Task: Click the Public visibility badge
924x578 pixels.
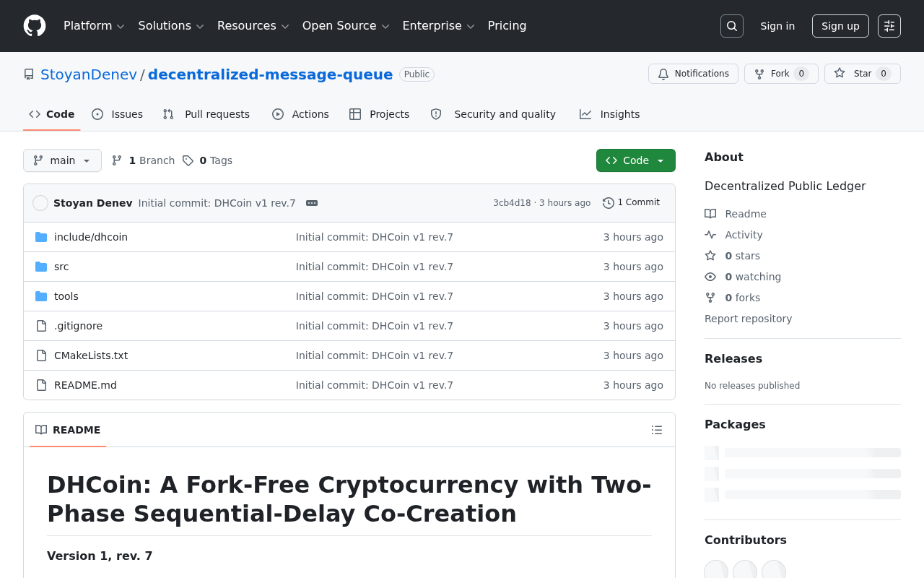Action: tap(417, 74)
